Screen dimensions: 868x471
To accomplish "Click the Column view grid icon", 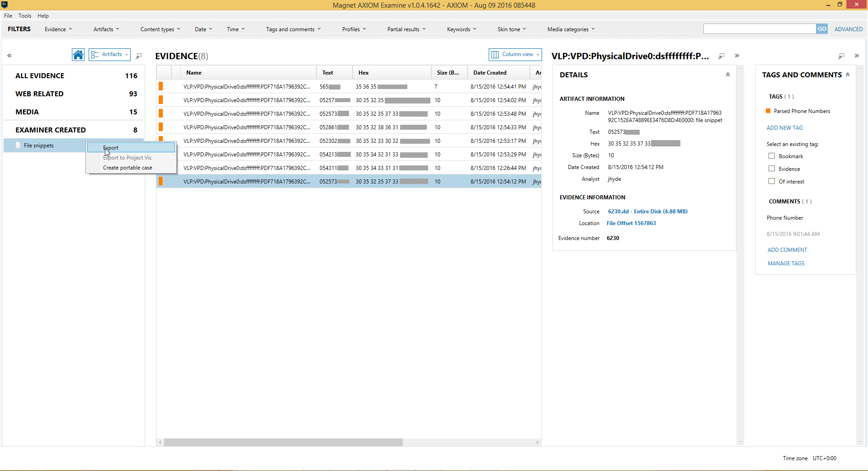I will (x=495, y=54).
